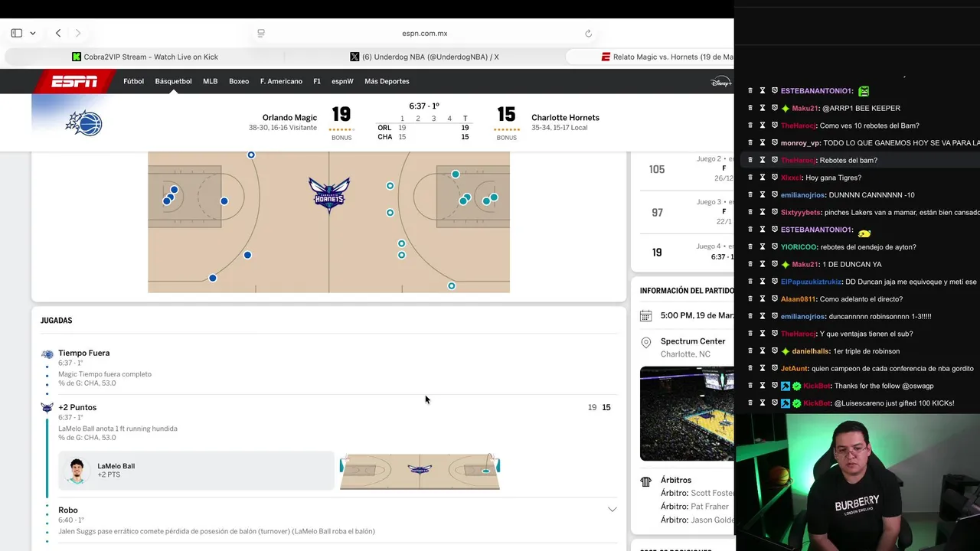Open the LaMelo Ball player card

[196, 470]
